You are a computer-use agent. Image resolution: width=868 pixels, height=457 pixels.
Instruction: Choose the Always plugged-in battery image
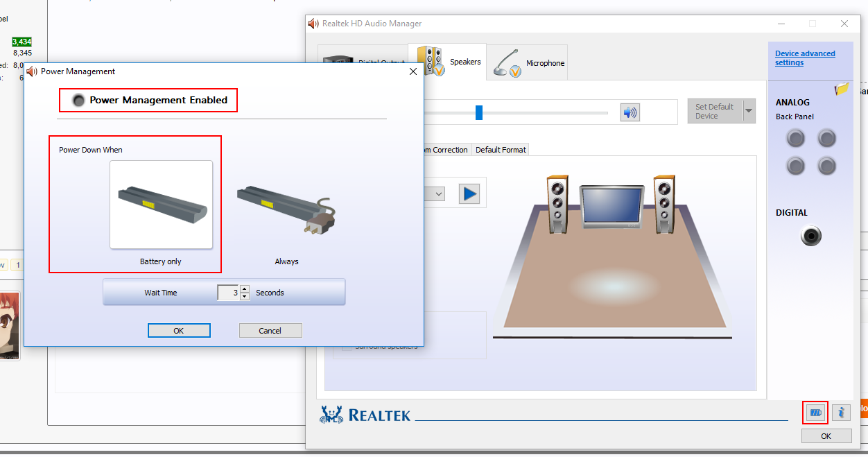[x=286, y=210]
